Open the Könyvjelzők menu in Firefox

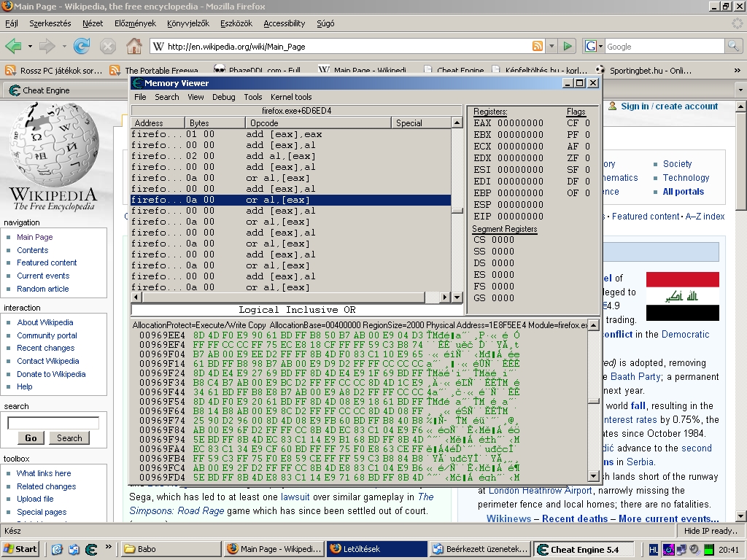pos(187,23)
